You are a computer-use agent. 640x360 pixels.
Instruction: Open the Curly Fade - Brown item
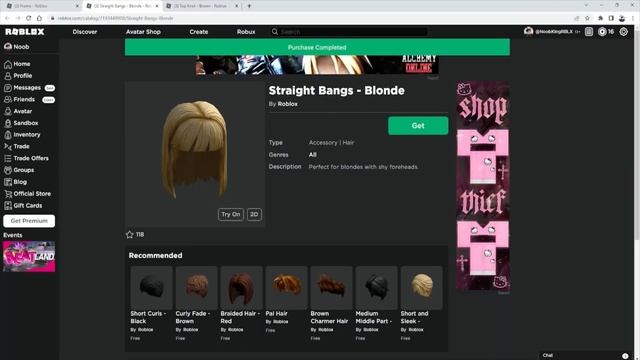point(196,304)
